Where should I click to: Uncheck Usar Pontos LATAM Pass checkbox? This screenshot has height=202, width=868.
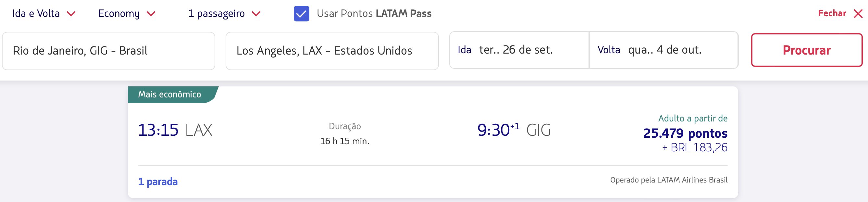click(301, 14)
